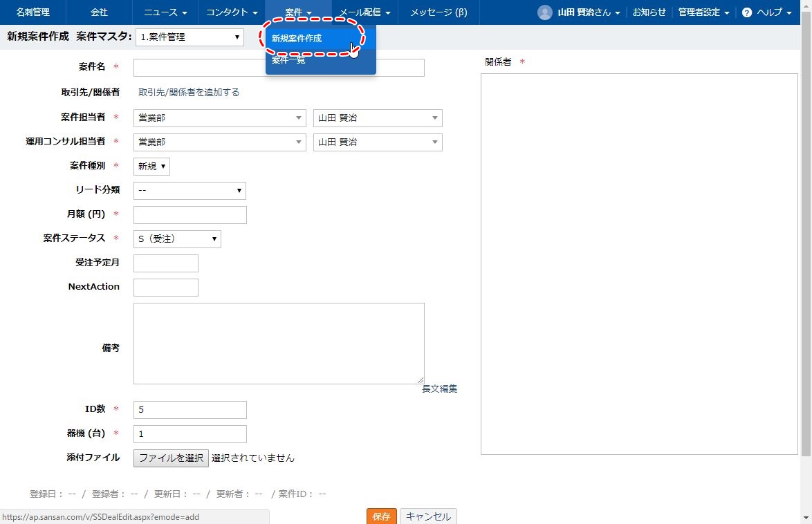Click ファイルを選択 button

(x=171, y=458)
